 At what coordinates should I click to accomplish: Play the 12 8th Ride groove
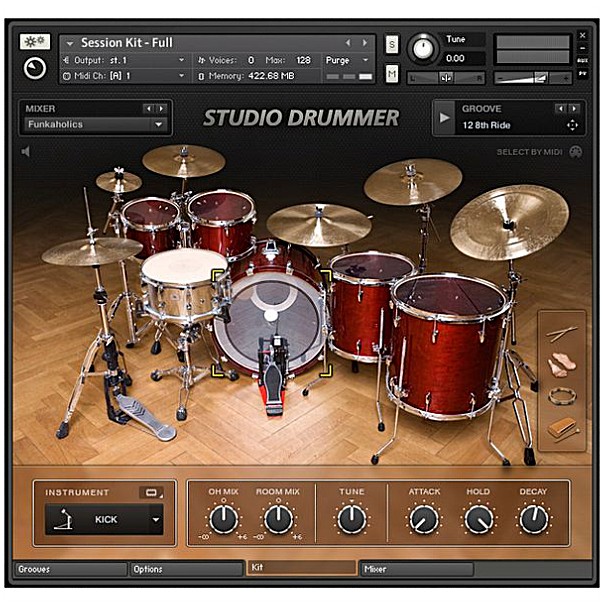click(x=444, y=118)
